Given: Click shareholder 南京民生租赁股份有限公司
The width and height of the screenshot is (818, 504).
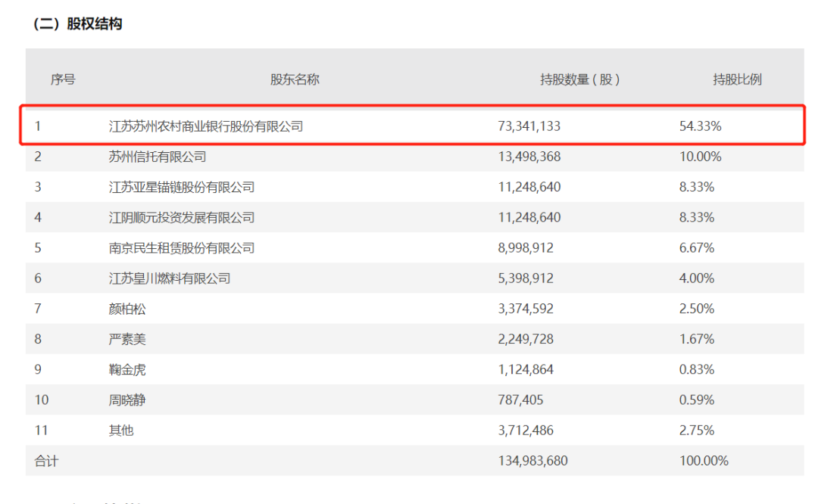Looking at the screenshot, I should [182, 247].
